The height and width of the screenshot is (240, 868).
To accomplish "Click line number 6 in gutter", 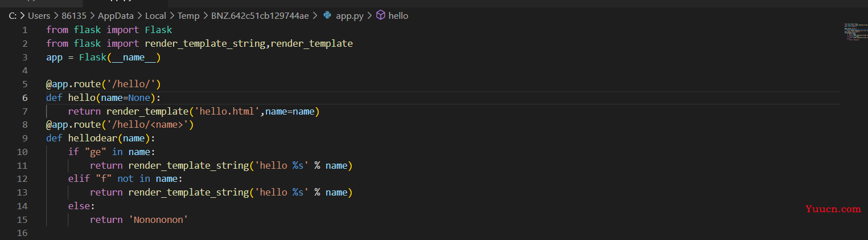I will coord(24,97).
